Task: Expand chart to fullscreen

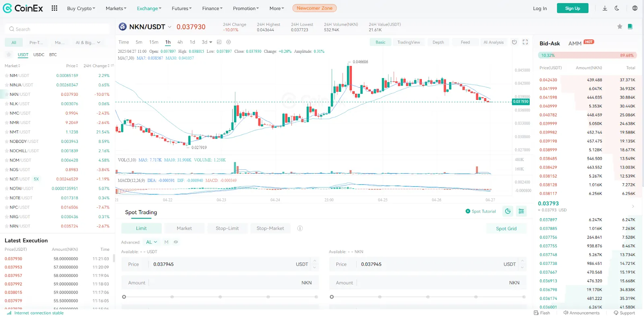Action: tap(525, 42)
